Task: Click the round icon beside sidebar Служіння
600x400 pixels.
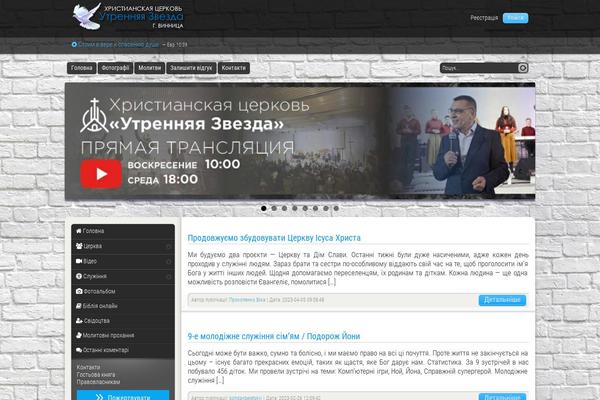Action: 79,276
